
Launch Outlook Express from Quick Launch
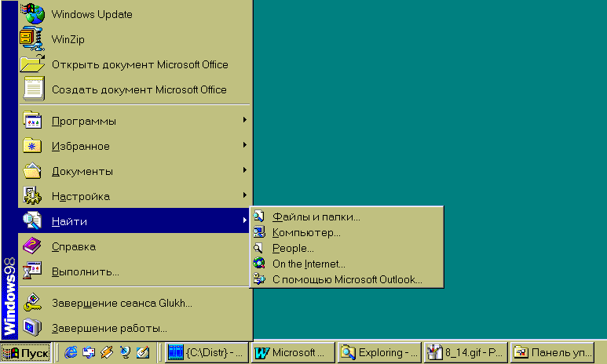tap(89, 352)
